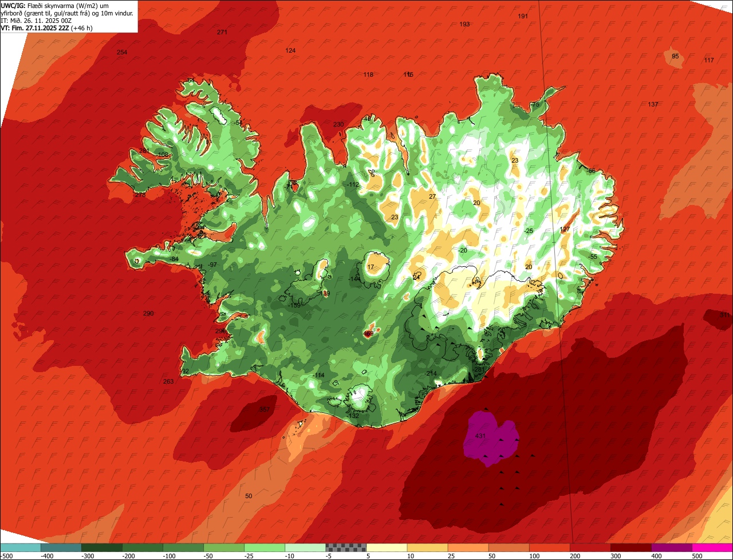Click the -97 value in western Iceland
The height and width of the screenshot is (560, 733).
point(212,265)
